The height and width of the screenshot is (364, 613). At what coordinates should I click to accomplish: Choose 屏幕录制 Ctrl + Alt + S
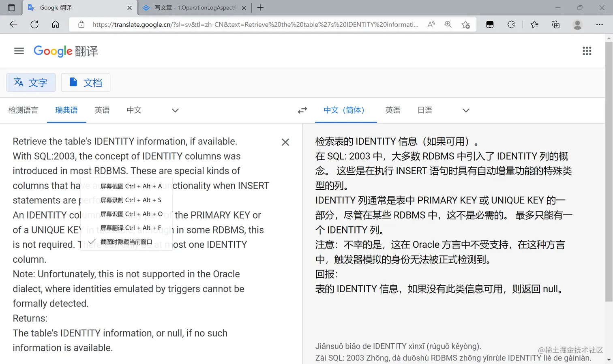(x=126, y=200)
